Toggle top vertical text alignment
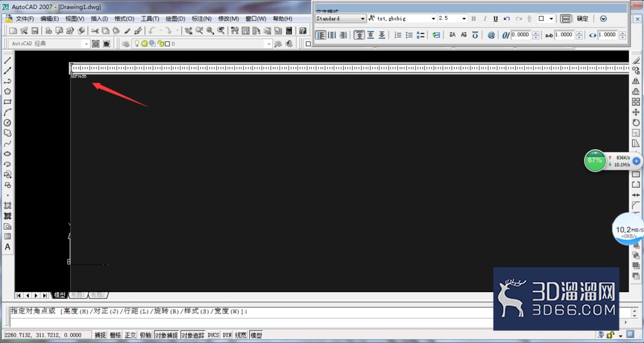Viewport: 644px width, 343px height. pyautogui.click(x=359, y=35)
